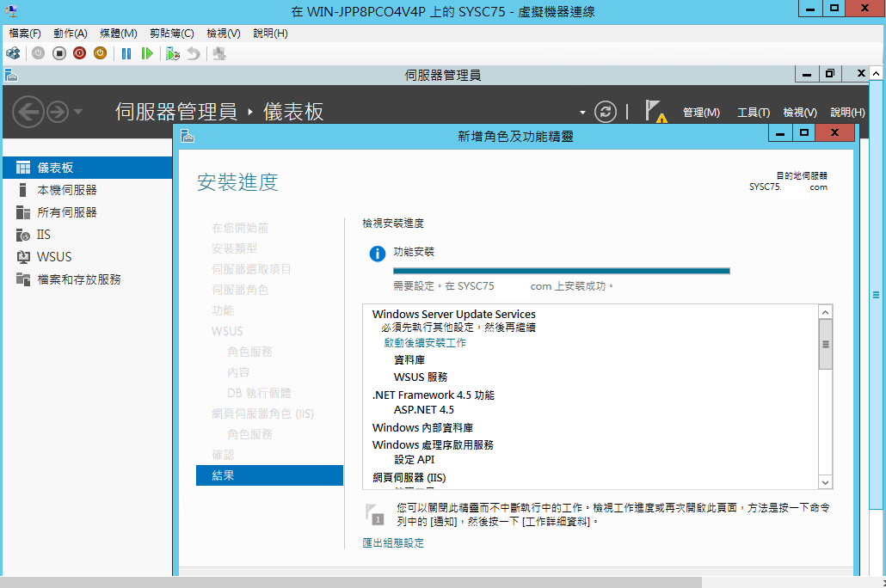Click the red Shut Down VM toolbar icon
This screenshot has width=886, height=588.
click(x=80, y=53)
